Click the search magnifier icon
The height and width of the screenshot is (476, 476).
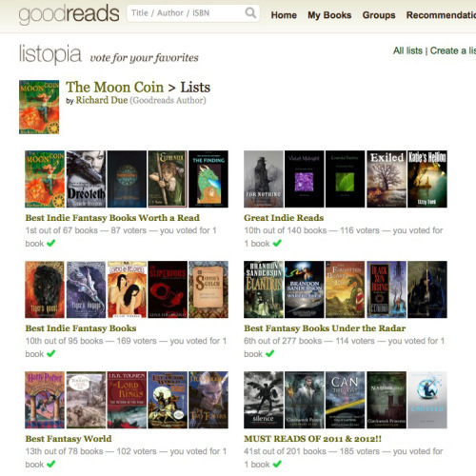point(250,13)
